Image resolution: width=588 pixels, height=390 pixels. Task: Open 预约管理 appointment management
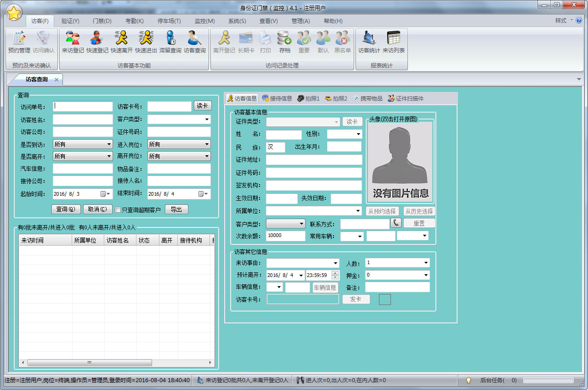[19, 42]
